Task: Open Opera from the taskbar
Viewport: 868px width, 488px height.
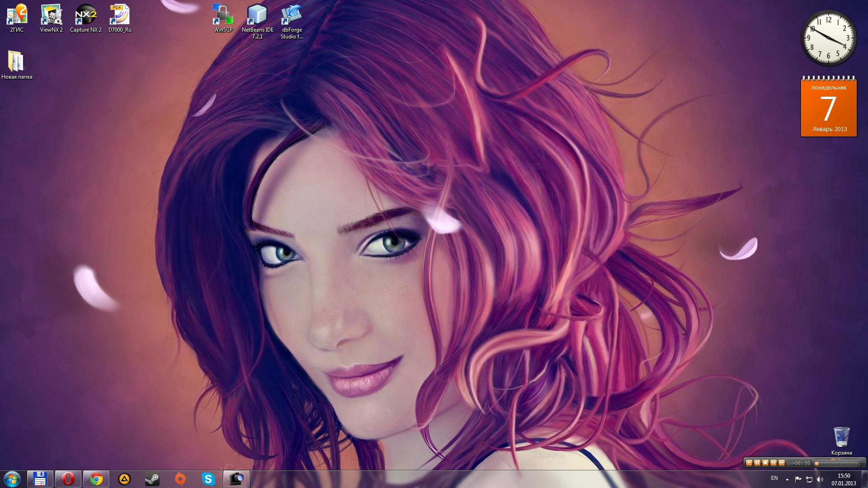Action: [x=68, y=479]
